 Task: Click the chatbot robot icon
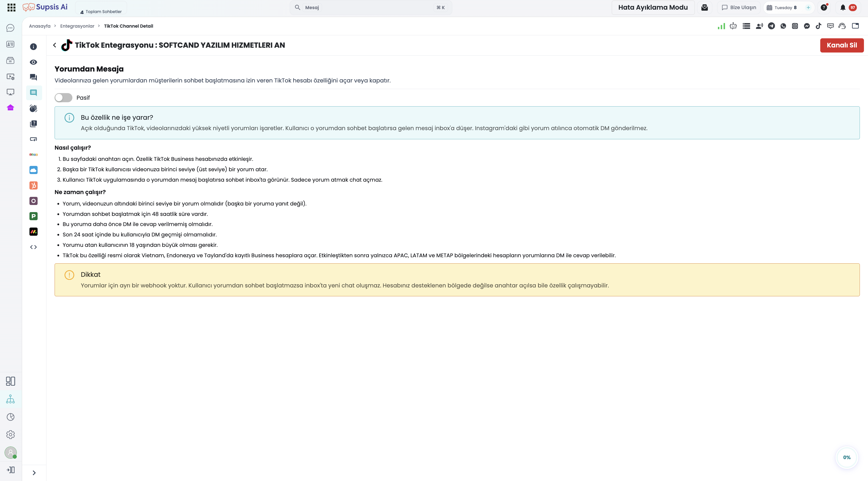[x=733, y=26]
